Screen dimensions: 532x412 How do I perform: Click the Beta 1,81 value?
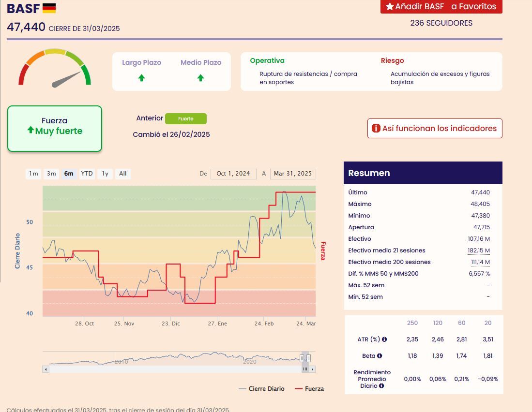point(488,356)
